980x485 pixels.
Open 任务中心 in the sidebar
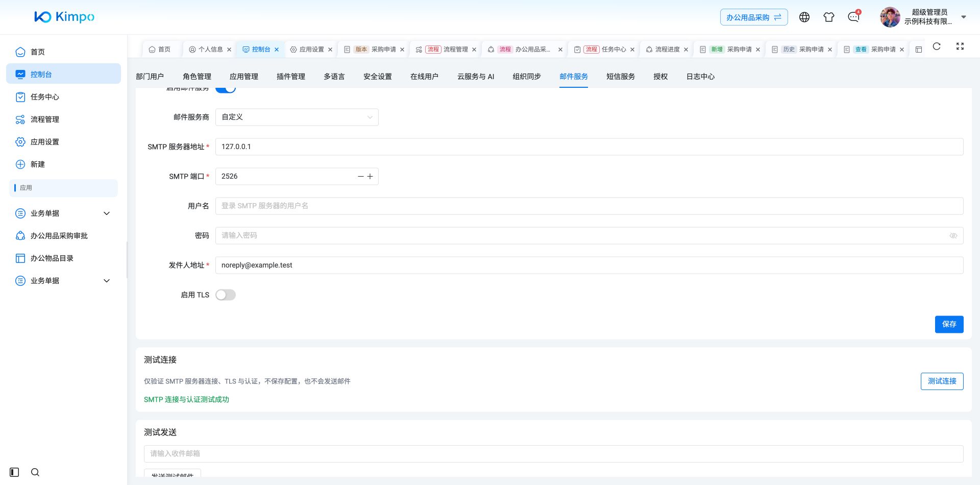[63, 97]
